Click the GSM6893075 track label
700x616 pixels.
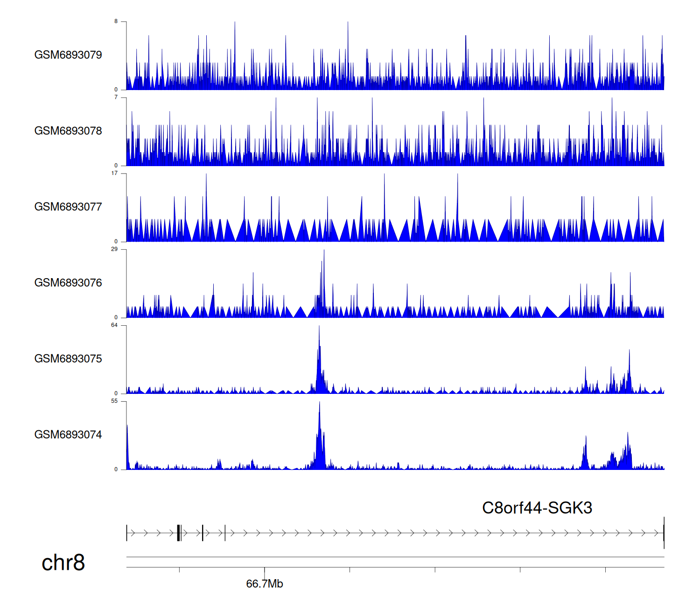[68, 359]
